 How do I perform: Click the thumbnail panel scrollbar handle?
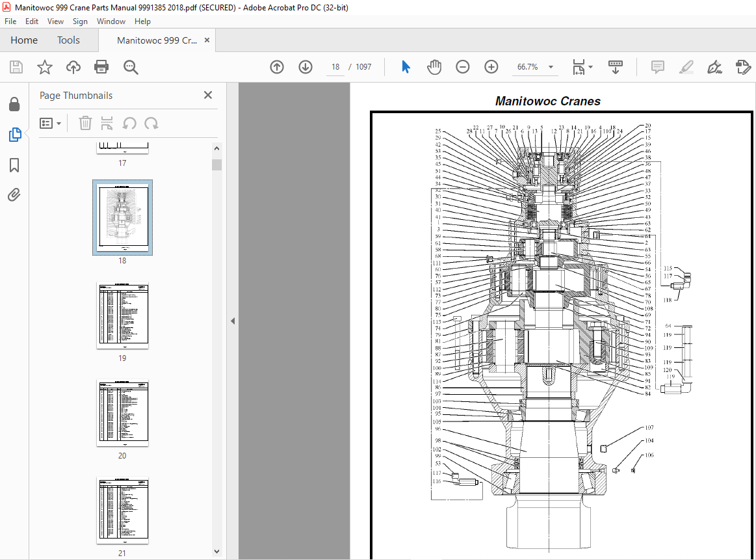pyautogui.click(x=216, y=165)
